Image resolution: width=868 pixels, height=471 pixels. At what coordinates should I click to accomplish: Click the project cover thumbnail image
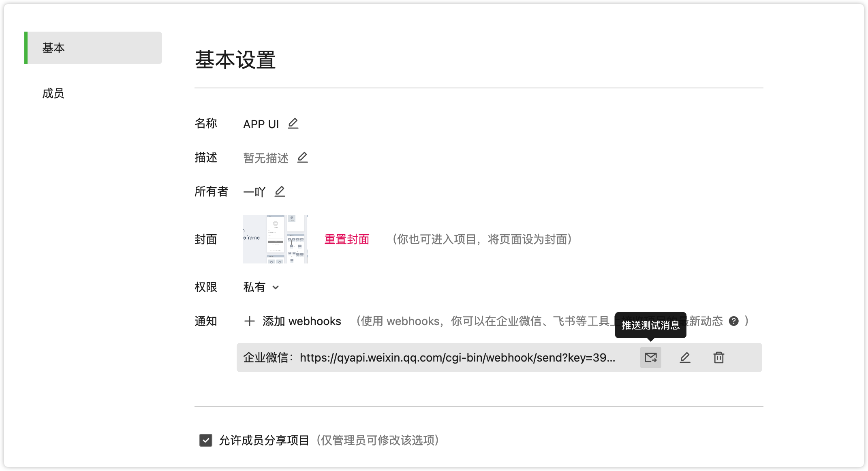[x=276, y=239]
